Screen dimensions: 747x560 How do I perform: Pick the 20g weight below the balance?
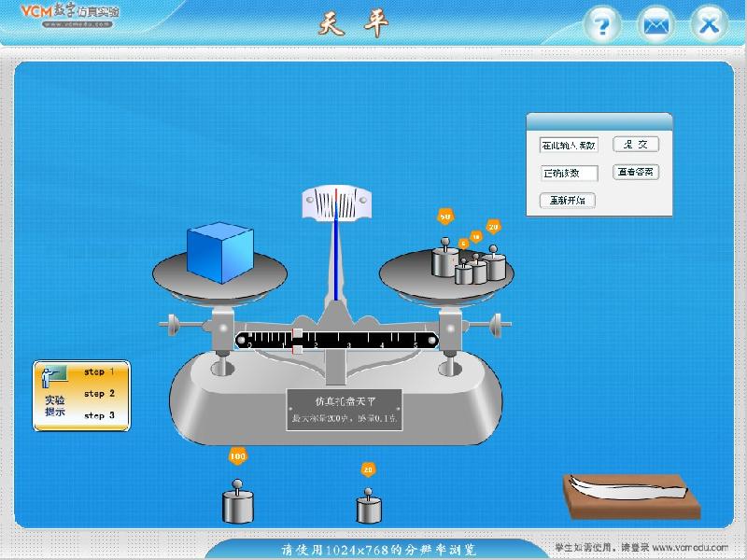pos(369,509)
